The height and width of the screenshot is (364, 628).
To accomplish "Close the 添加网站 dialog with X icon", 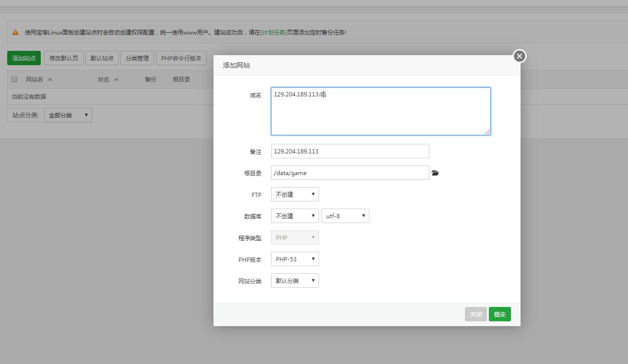I will [519, 56].
